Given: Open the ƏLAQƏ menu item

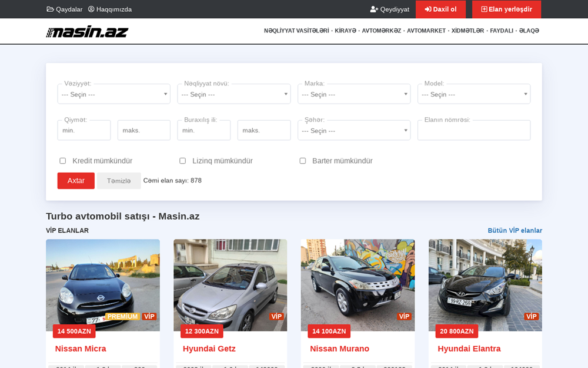Looking at the screenshot, I should point(529,31).
